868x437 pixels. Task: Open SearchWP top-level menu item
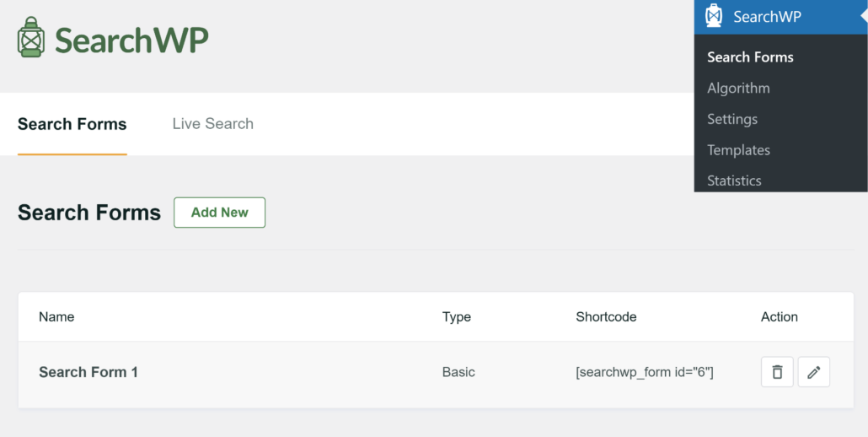(780, 17)
